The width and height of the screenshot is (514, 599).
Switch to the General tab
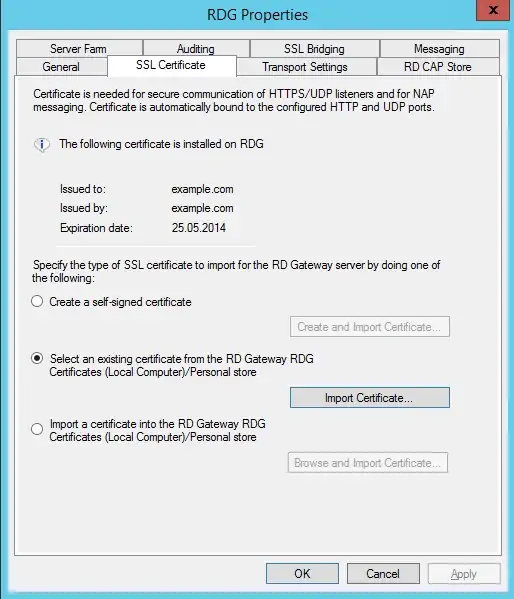coord(62,67)
